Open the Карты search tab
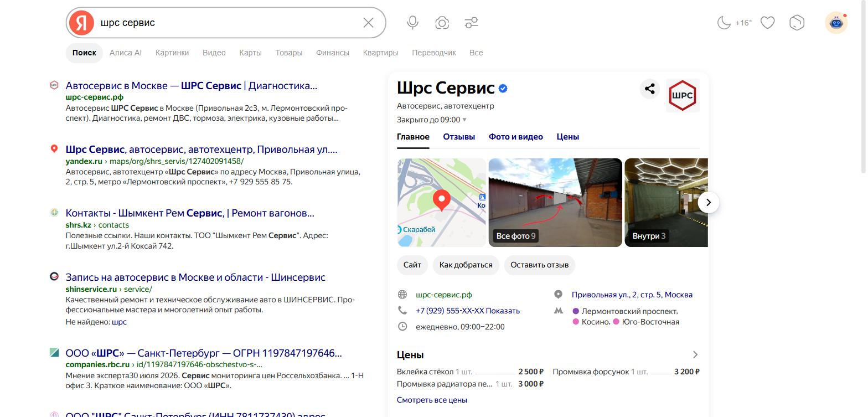The image size is (868, 417). click(x=250, y=53)
